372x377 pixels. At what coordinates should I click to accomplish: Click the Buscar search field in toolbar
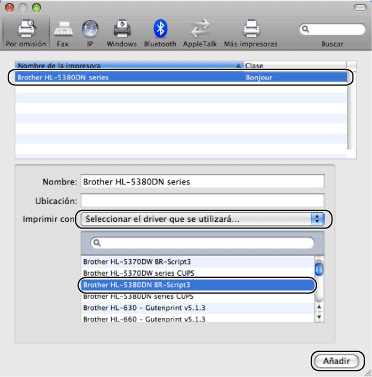332,29
